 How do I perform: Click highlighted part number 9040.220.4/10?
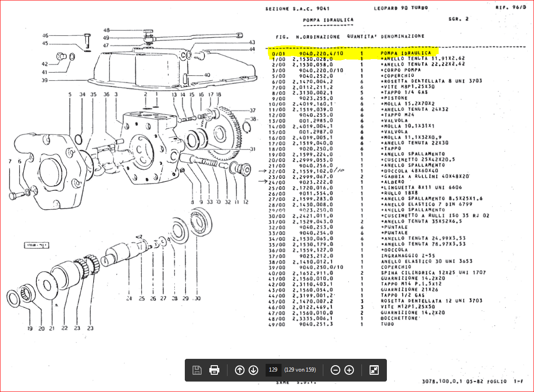[321, 53]
